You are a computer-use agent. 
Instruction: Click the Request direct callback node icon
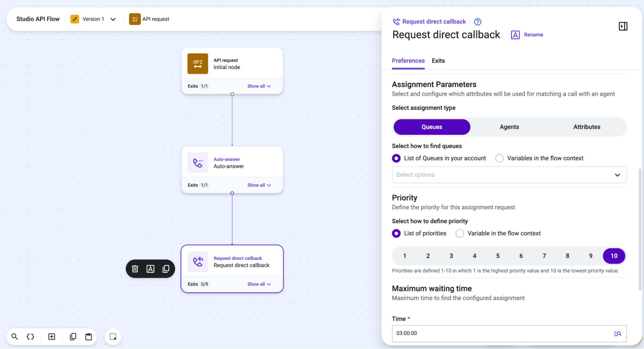click(x=198, y=262)
